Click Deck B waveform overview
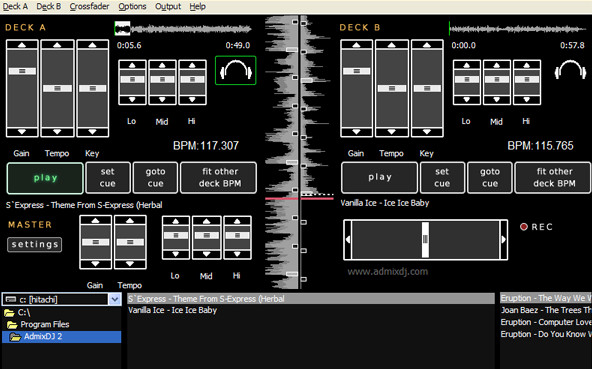 (x=518, y=29)
